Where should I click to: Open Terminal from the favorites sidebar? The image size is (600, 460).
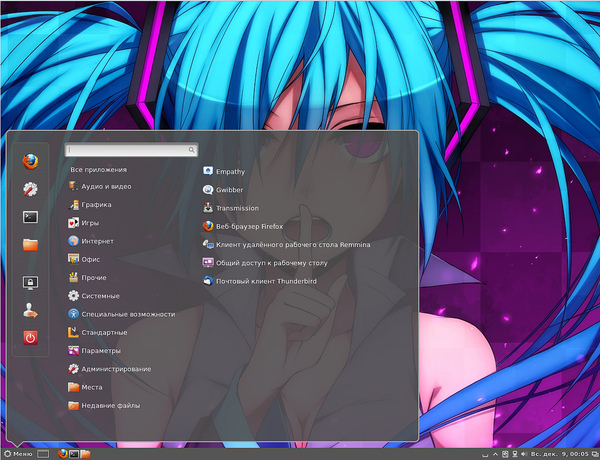point(30,216)
